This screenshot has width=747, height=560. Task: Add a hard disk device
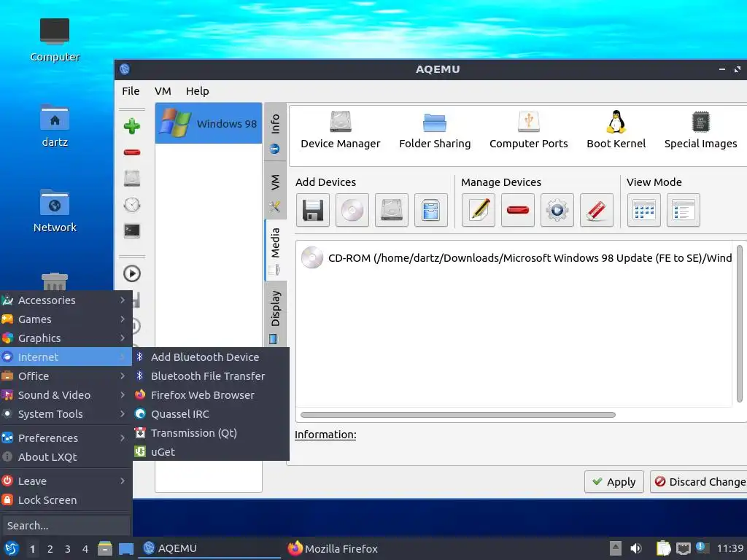pos(392,210)
